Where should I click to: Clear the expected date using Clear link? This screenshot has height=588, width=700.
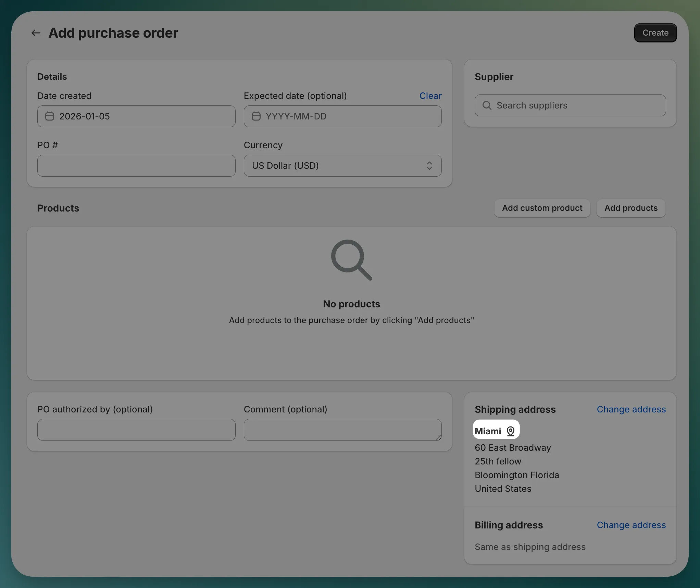click(x=430, y=95)
